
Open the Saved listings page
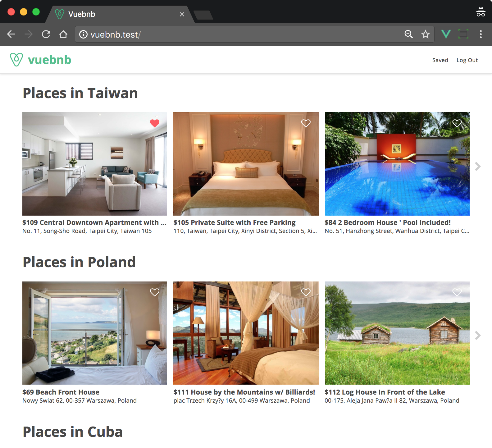pos(440,60)
